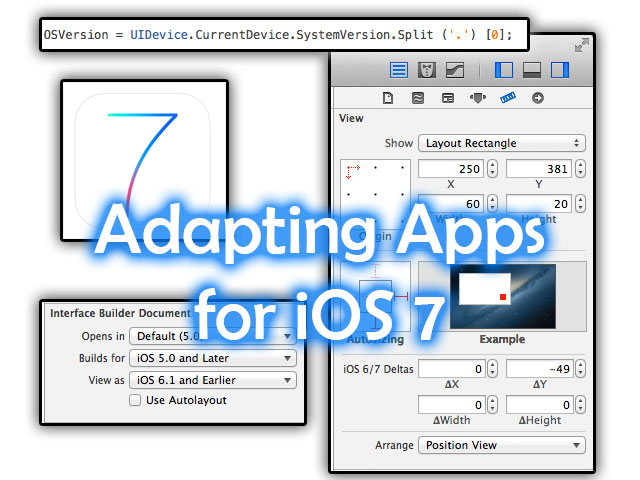This screenshot has height=480, width=640.
Task: Open the Show Layout Rectangle dropdown
Action: click(502, 143)
